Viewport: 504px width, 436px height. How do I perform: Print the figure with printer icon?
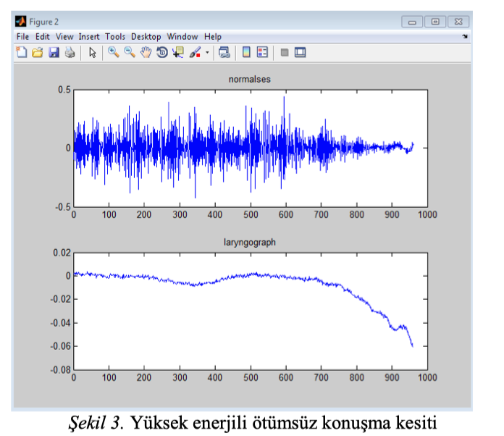coord(70,52)
